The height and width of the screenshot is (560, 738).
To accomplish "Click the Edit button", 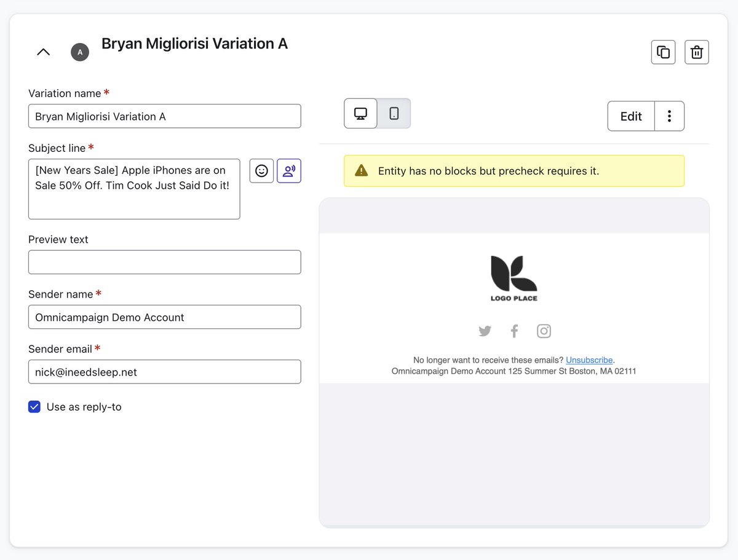I will pyautogui.click(x=631, y=116).
